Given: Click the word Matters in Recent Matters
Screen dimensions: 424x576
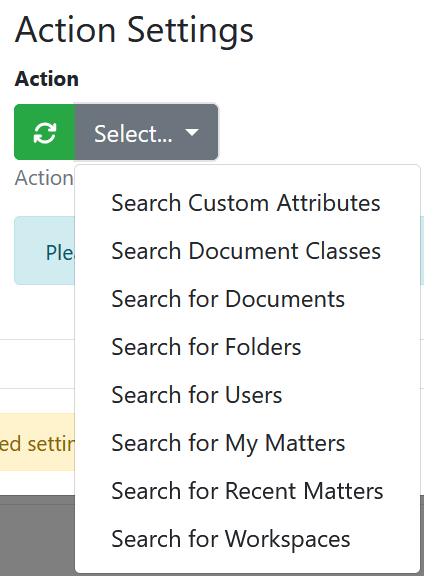Looking at the screenshot, I should pos(344,491).
